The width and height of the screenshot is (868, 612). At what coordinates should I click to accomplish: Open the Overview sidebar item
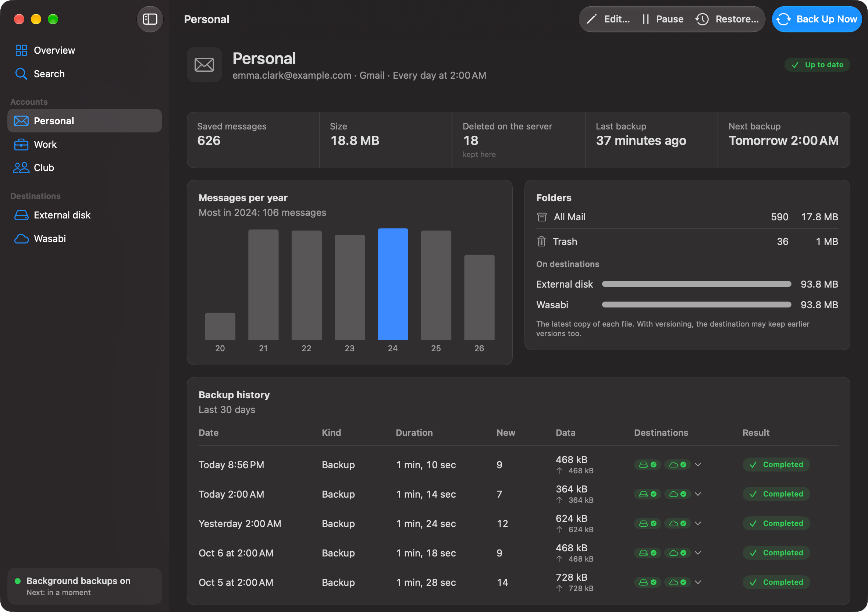84,50
